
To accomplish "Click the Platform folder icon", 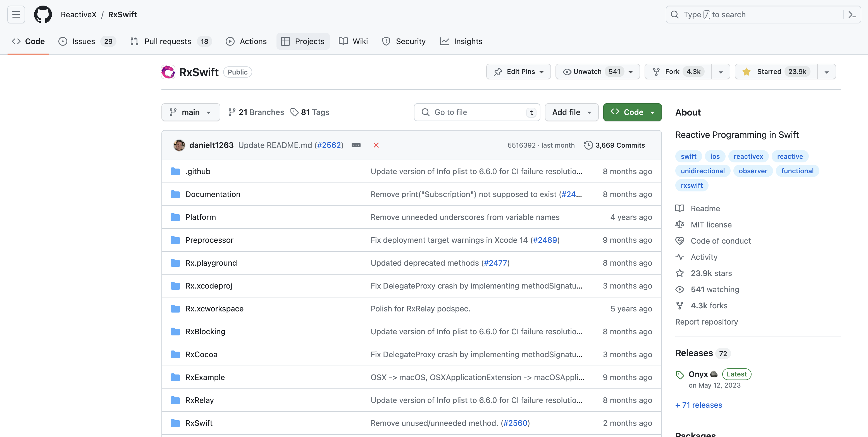I will (175, 217).
